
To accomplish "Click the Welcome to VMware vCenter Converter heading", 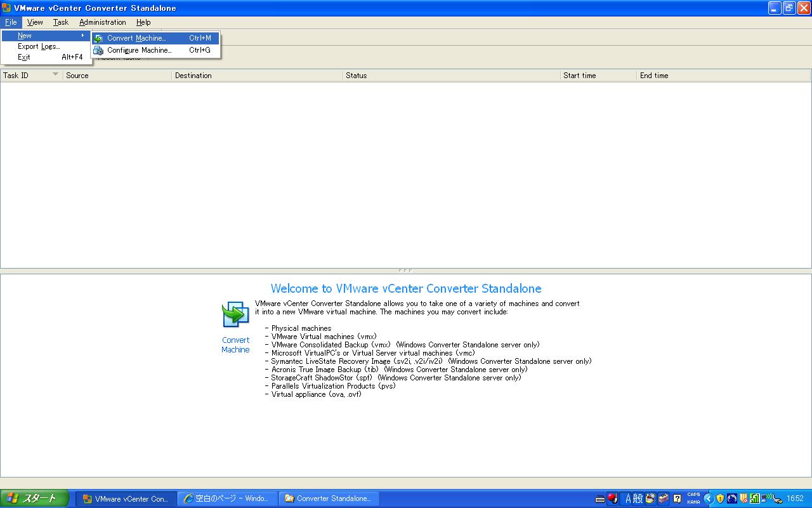I will (406, 289).
